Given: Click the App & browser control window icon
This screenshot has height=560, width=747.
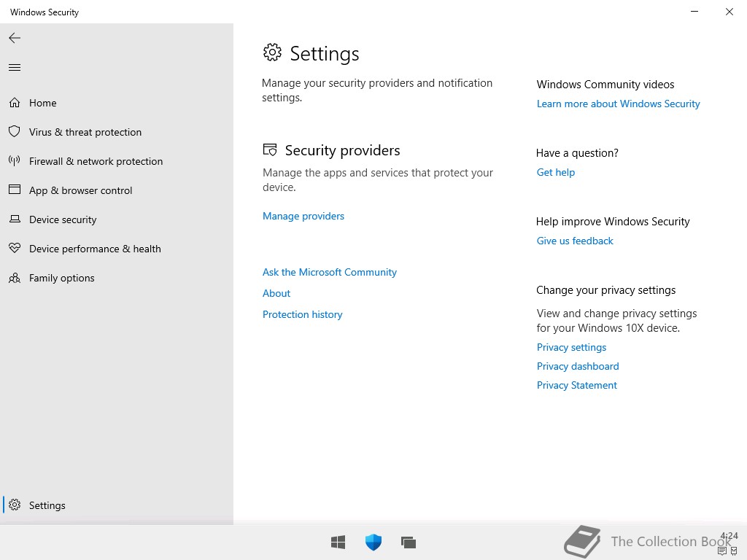Looking at the screenshot, I should click(x=15, y=190).
